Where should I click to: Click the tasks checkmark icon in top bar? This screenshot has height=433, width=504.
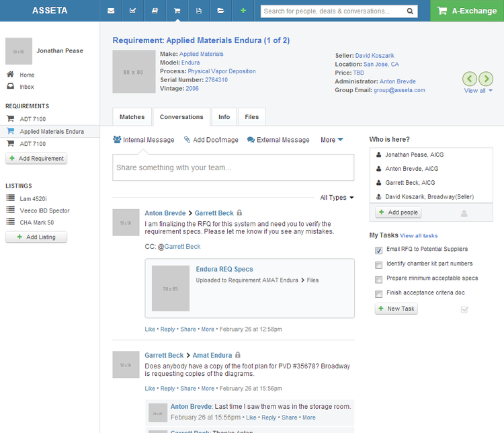pos(133,11)
